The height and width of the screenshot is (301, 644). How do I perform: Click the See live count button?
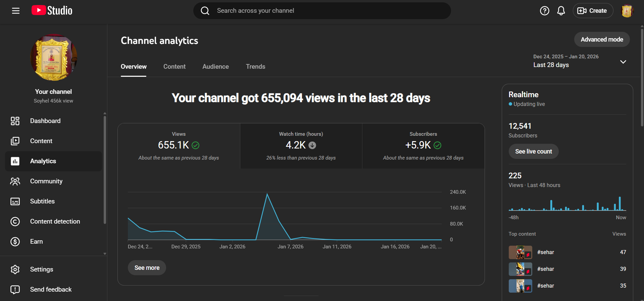click(x=533, y=152)
